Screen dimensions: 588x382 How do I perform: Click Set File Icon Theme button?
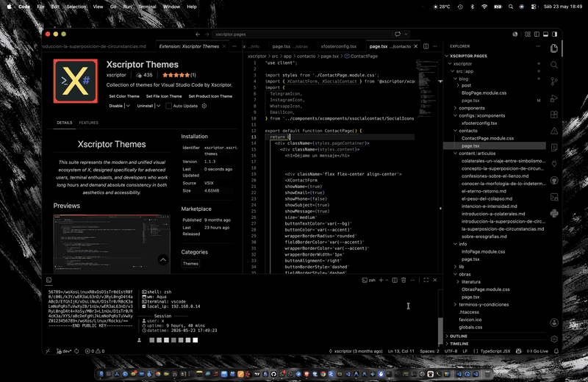(164, 96)
